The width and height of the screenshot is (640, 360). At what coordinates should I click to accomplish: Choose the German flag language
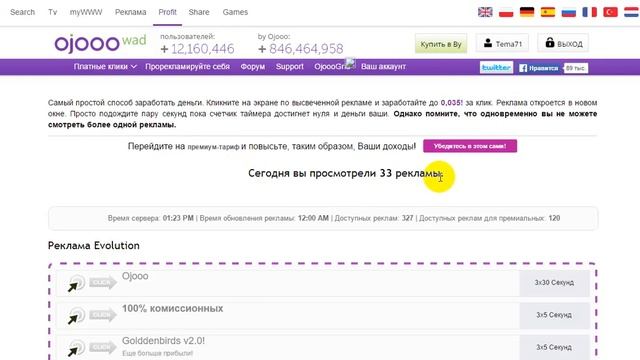coord(527,12)
